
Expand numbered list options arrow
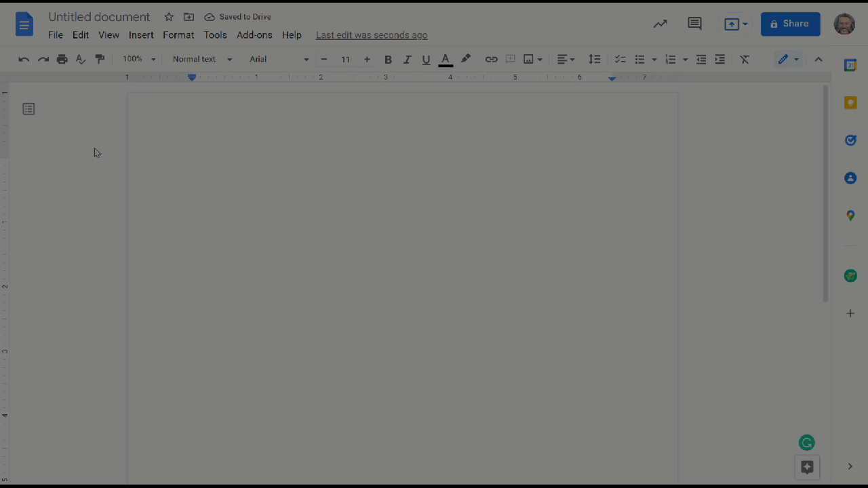click(x=685, y=60)
